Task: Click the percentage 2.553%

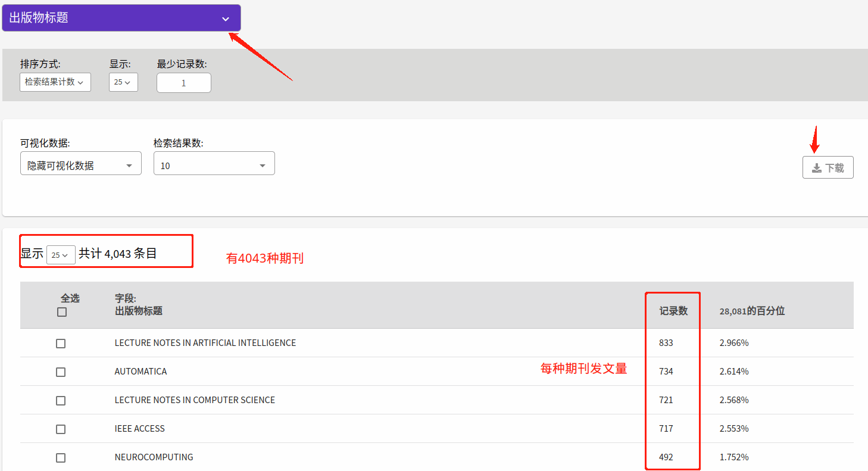Action: coord(734,429)
